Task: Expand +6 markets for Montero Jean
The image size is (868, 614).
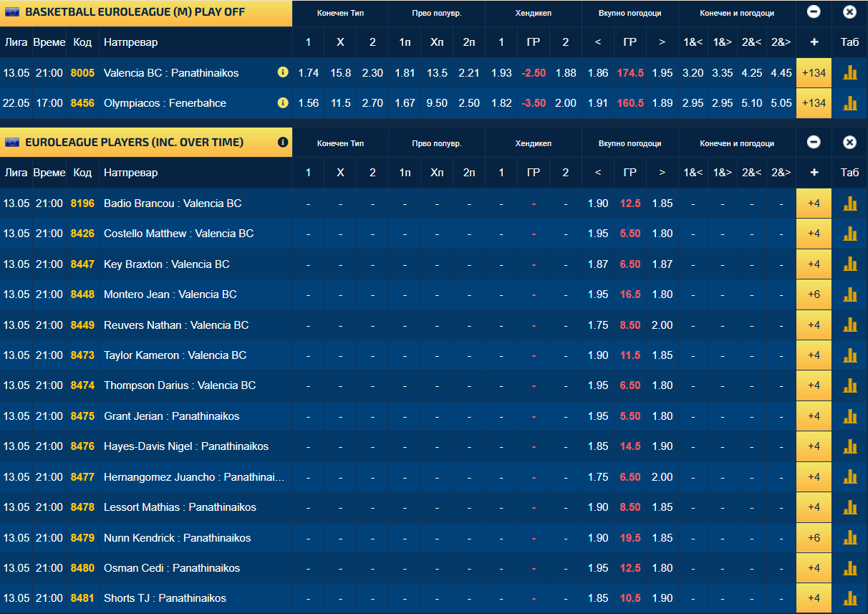Action: pos(814,294)
